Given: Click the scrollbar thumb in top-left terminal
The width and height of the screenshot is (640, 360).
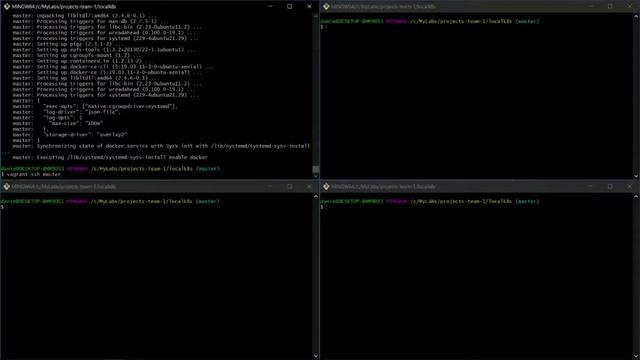Looking at the screenshot, I should click(x=316, y=169).
